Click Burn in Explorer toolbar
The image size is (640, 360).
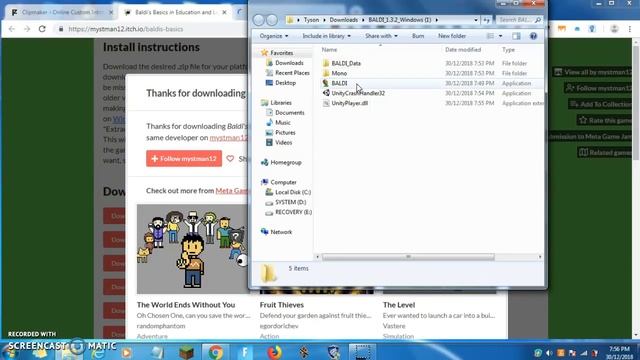pyautogui.click(x=418, y=36)
